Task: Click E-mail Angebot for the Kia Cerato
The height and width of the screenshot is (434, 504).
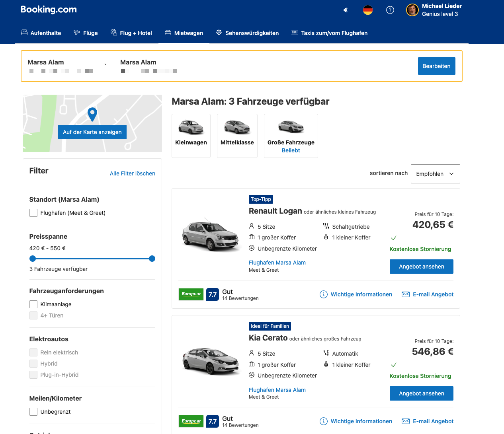Action: click(x=428, y=421)
